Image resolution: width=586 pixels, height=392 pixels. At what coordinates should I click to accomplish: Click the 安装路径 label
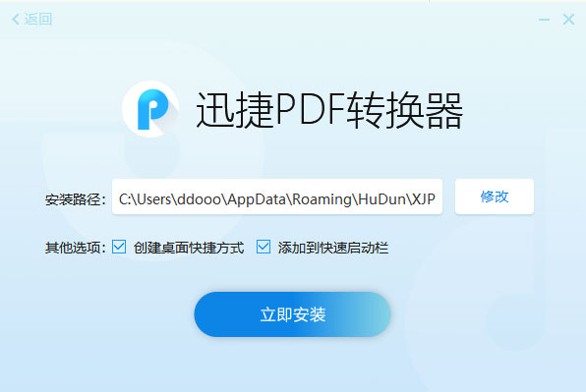click(x=76, y=199)
